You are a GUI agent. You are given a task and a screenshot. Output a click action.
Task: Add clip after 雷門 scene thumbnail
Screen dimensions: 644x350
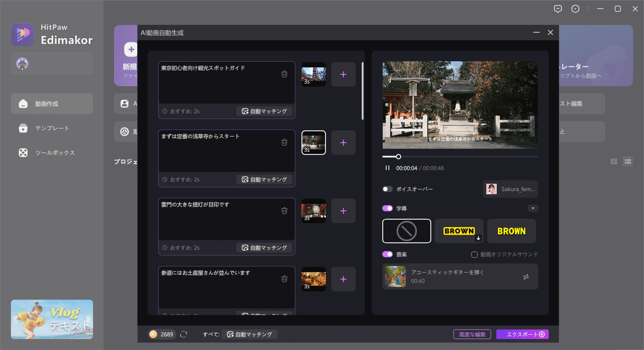pos(343,211)
